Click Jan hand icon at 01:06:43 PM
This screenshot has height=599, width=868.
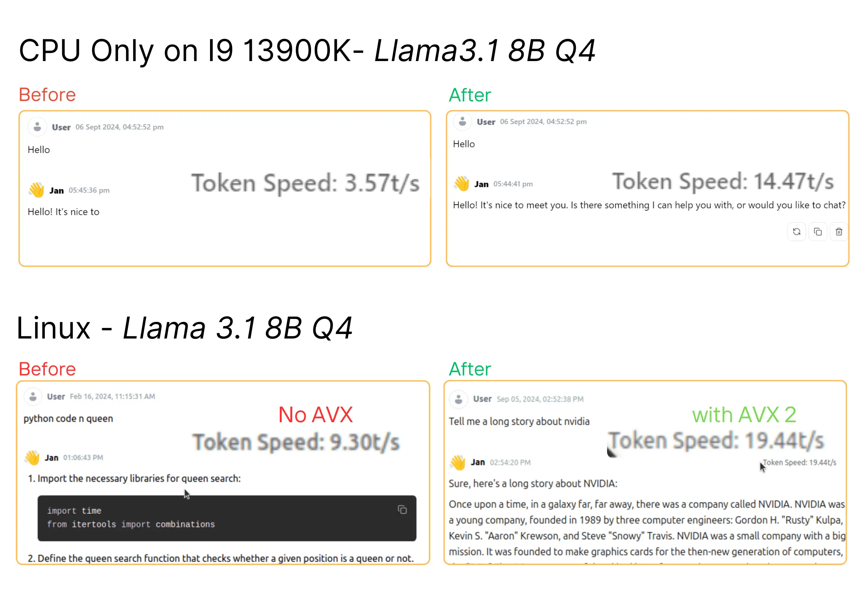point(32,457)
